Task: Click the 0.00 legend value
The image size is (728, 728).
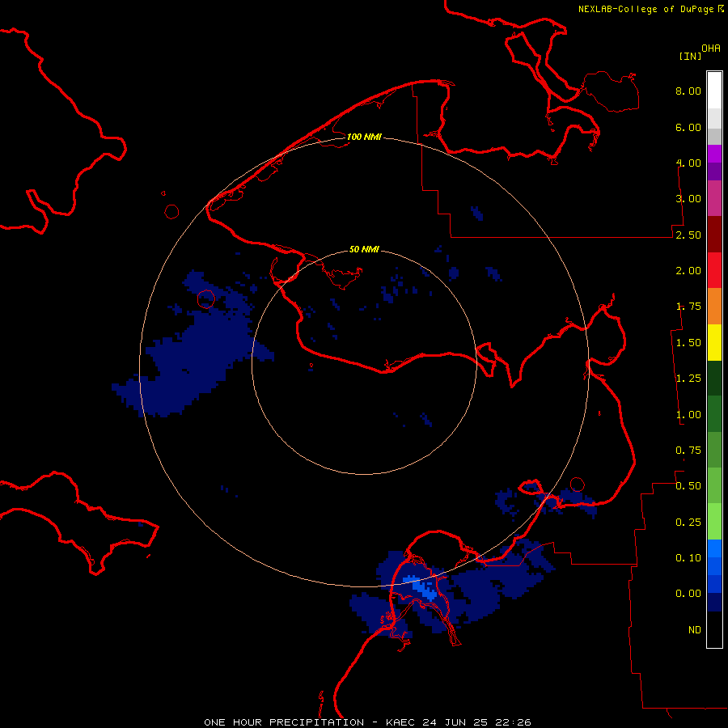Action: coord(688,594)
